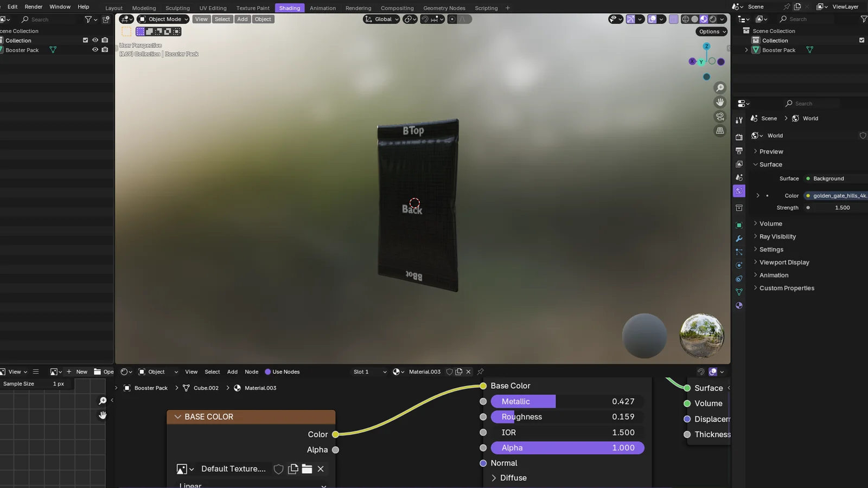Collapse the BASE COLOR node
The image size is (868, 488).
[x=177, y=417]
